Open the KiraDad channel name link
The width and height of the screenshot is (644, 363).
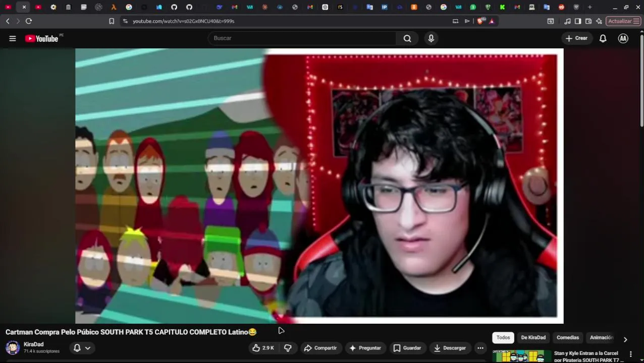click(33, 344)
